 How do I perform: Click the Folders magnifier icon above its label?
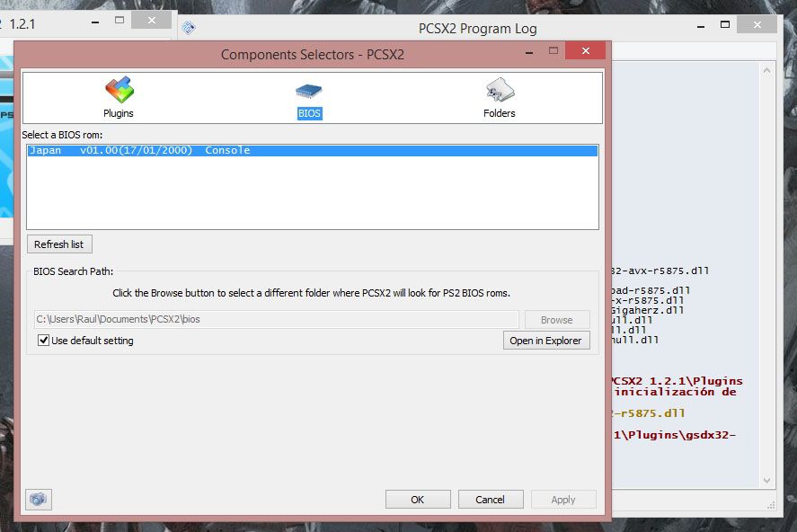(x=499, y=90)
